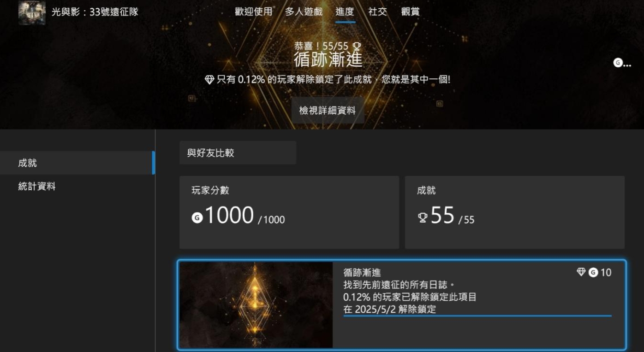This screenshot has width=644, height=352.
Task: Go to the 觀賞 tab
Action: click(x=410, y=12)
